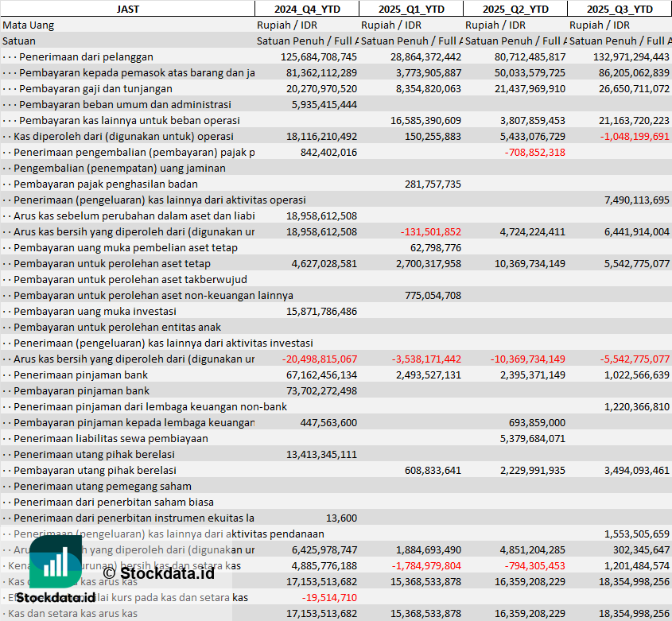
Task: Select the Kas dan setara kas arus kas row
Action: coord(70,613)
